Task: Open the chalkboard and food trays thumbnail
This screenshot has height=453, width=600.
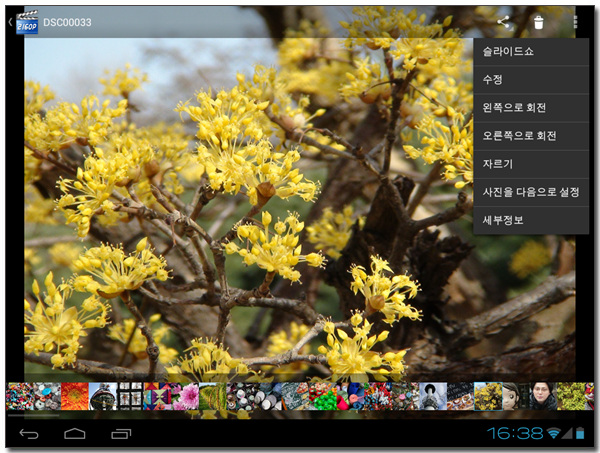Action: [x=460, y=396]
